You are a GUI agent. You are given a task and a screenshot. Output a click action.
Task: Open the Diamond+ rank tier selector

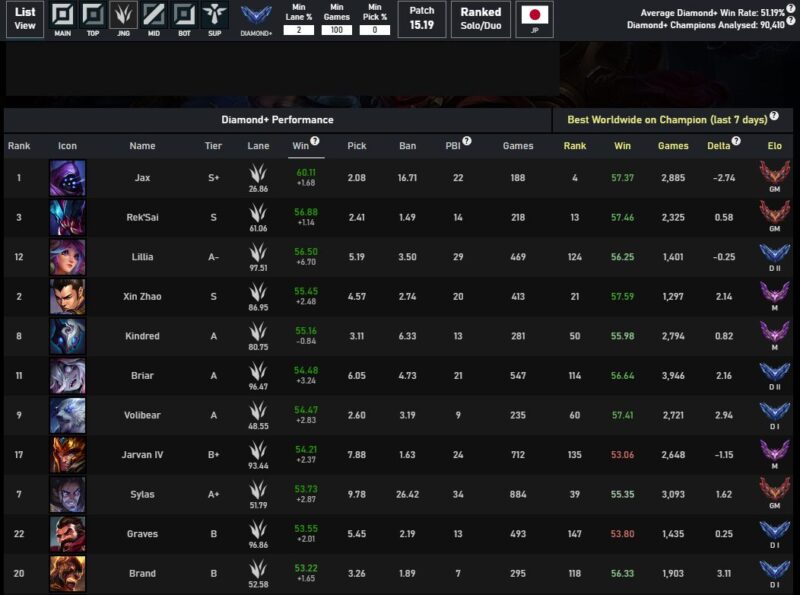pyautogui.click(x=256, y=17)
